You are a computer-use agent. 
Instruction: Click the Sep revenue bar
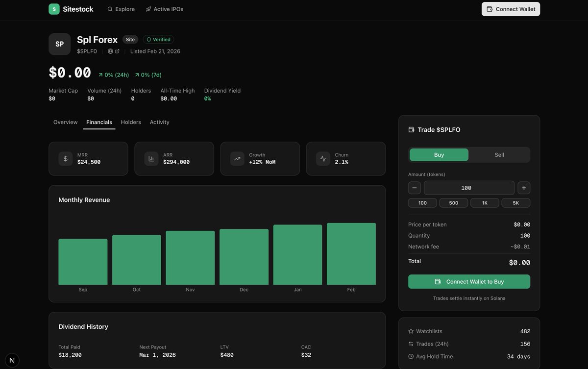point(83,262)
